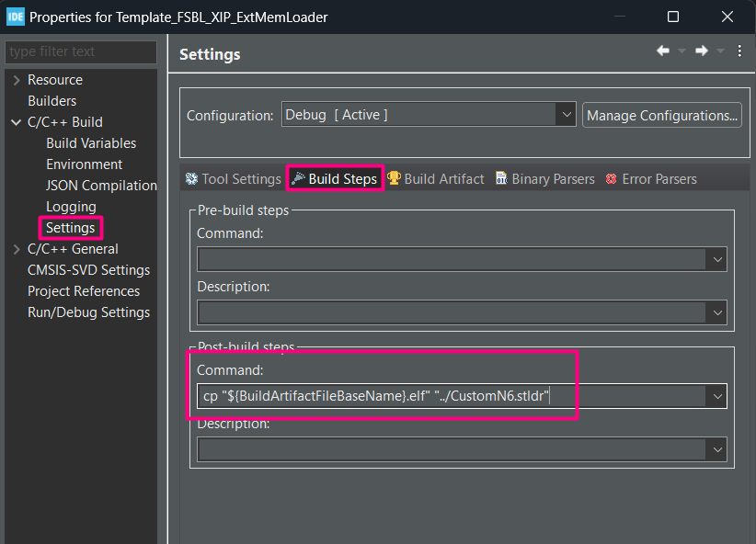Click the post-build Command input field

(x=451, y=396)
